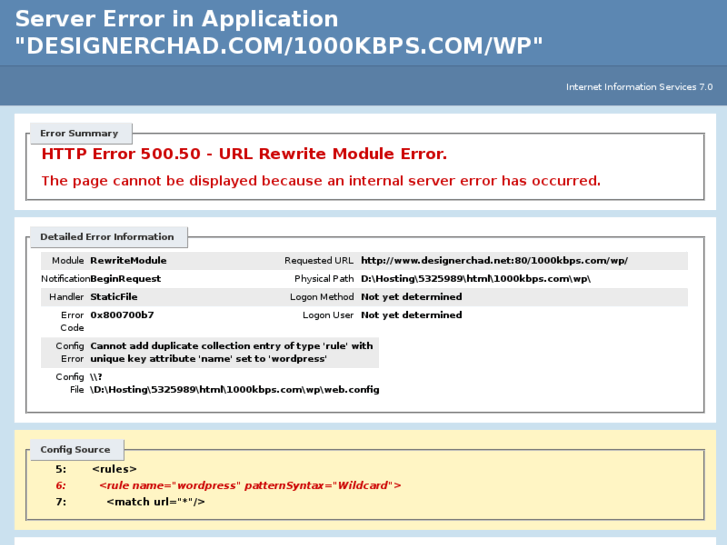This screenshot has width=727, height=545.
Task: Click the 'Logon Method' field label
Action: 322,297
